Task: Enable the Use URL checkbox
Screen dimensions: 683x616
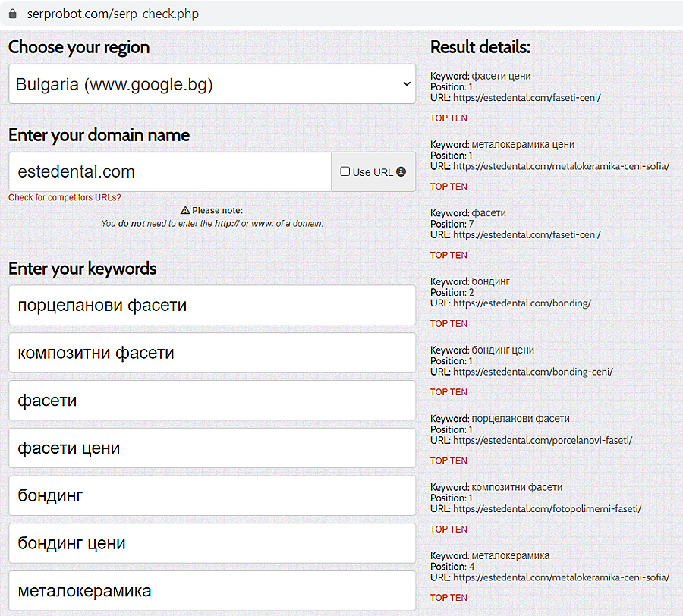Action: [345, 171]
